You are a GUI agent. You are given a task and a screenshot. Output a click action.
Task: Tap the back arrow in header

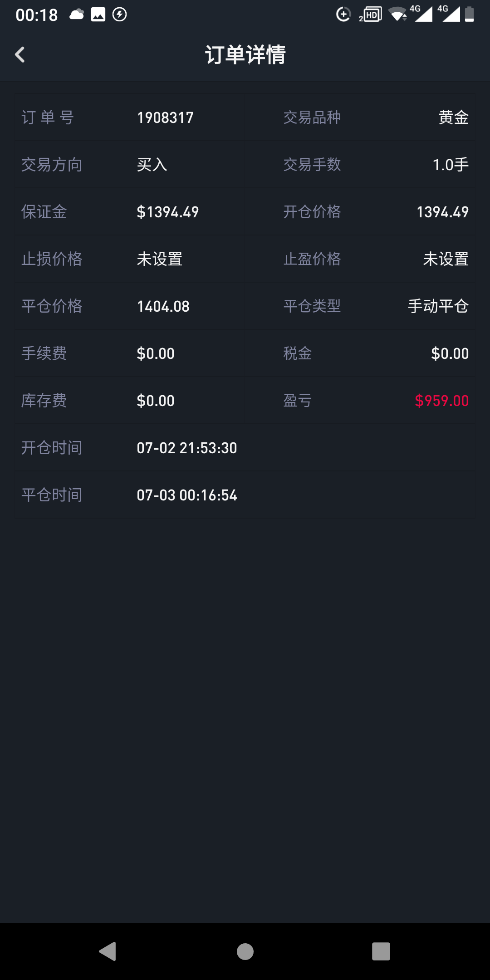coord(20,55)
